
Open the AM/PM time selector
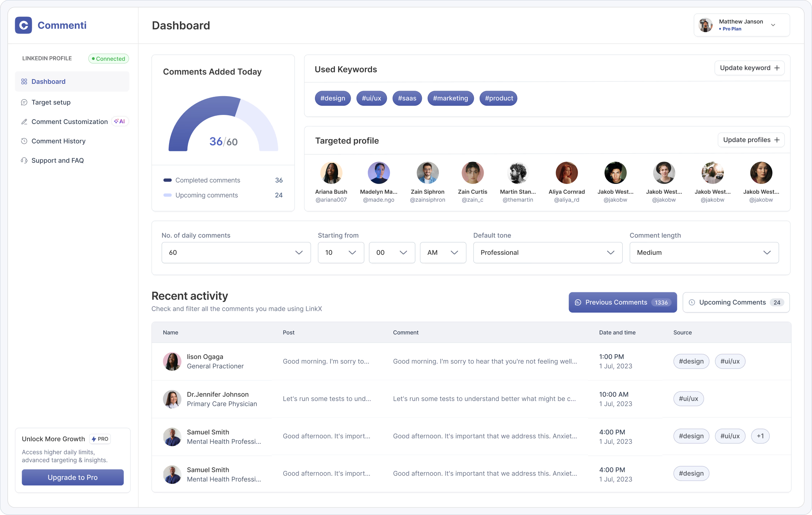(x=442, y=253)
